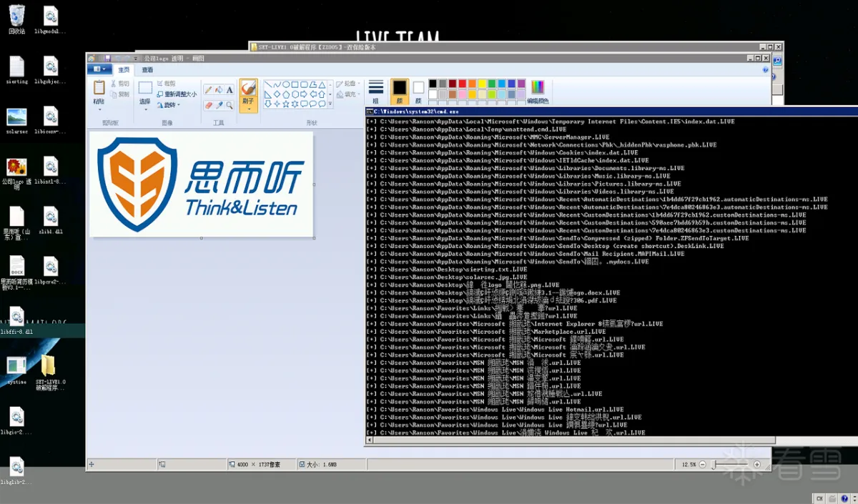
Task: Select the five-point star shape
Action: coord(285,104)
